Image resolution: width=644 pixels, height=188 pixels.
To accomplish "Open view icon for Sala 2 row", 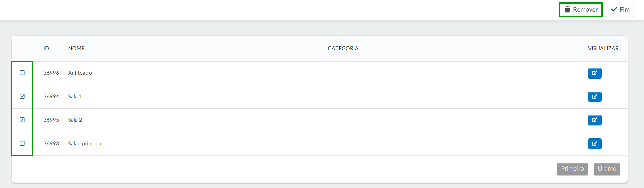I will pyautogui.click(x=595, y=120).
